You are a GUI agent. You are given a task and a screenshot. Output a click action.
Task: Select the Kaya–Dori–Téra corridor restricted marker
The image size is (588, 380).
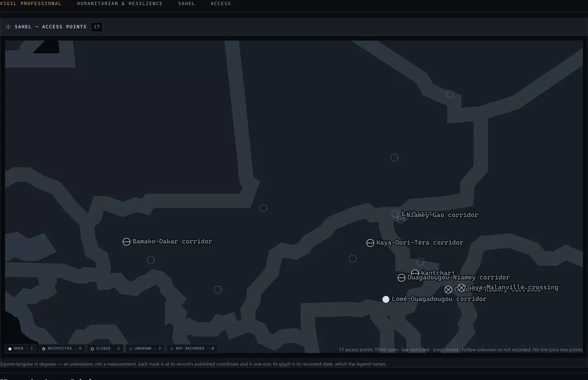370,243
